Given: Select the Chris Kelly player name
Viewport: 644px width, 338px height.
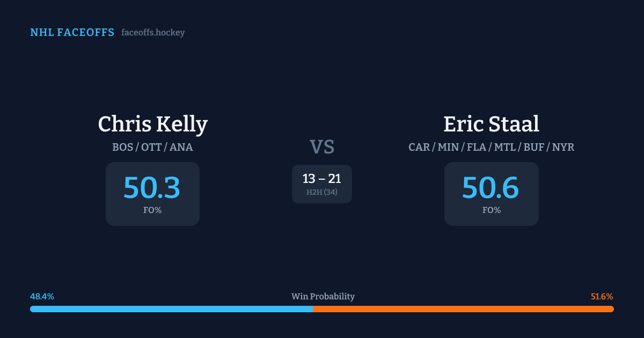Looking at the screenshot, I should [152, 124].
